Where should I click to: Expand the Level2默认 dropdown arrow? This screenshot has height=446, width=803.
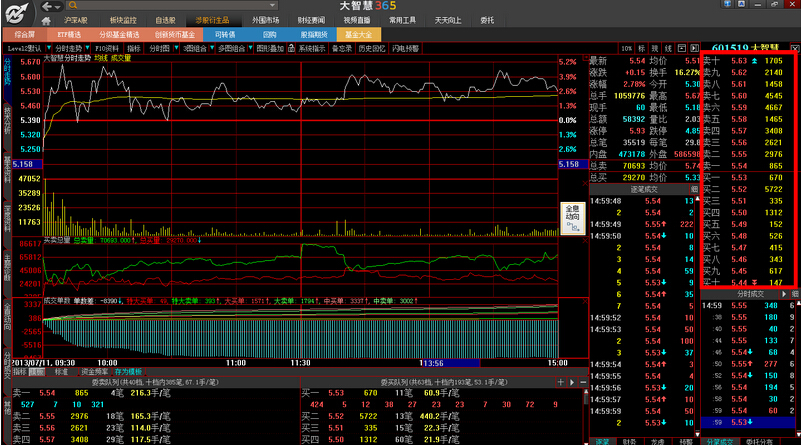49,48
